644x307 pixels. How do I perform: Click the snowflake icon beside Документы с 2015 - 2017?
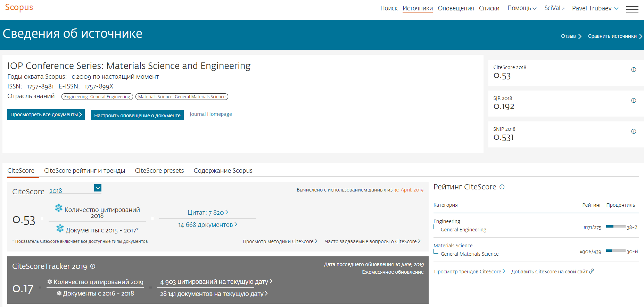tap(60, 228)
